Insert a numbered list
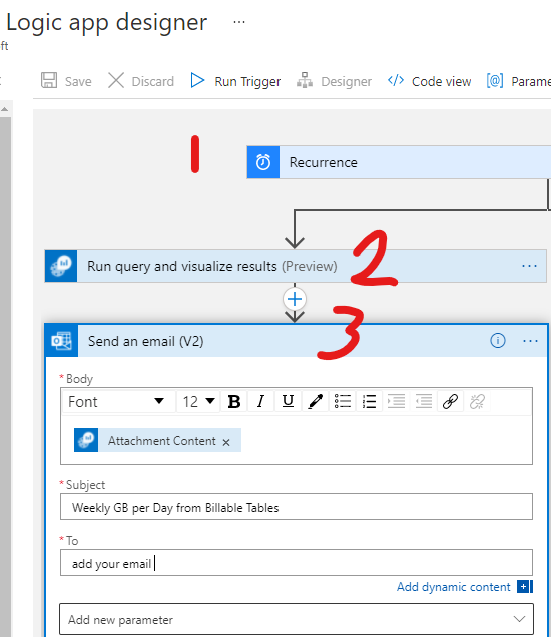The width and height of the screenshot is (551, 637). tap(369, 401)
